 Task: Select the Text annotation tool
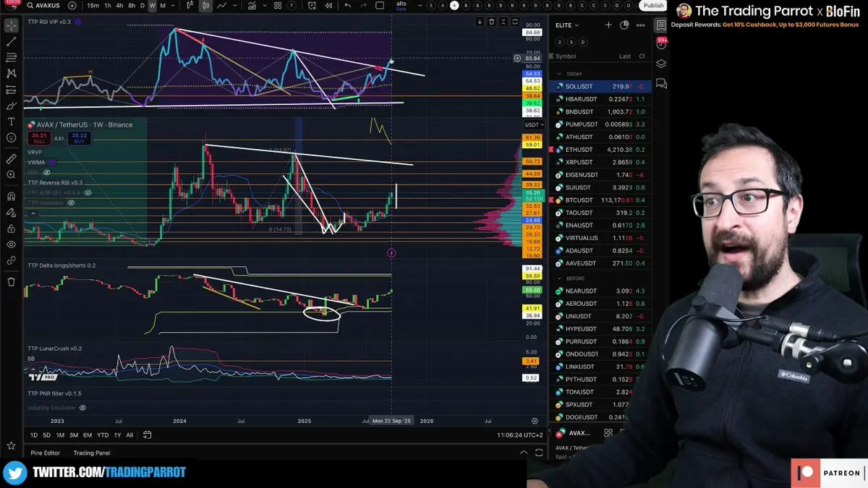(x=12, y=121)
